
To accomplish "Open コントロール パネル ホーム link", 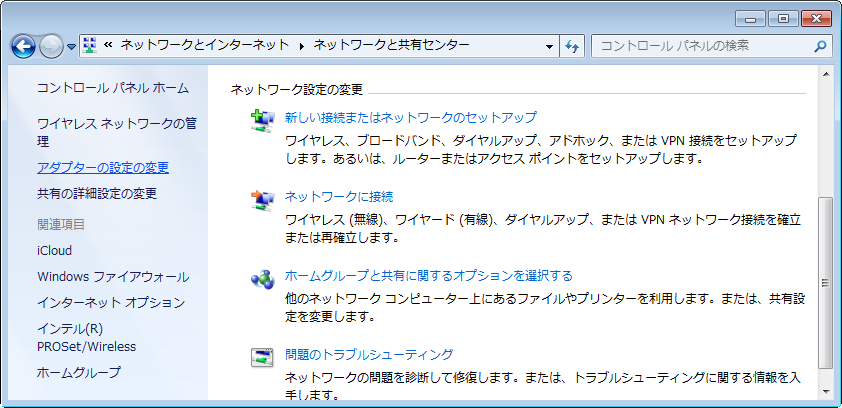I will [113, 88].
